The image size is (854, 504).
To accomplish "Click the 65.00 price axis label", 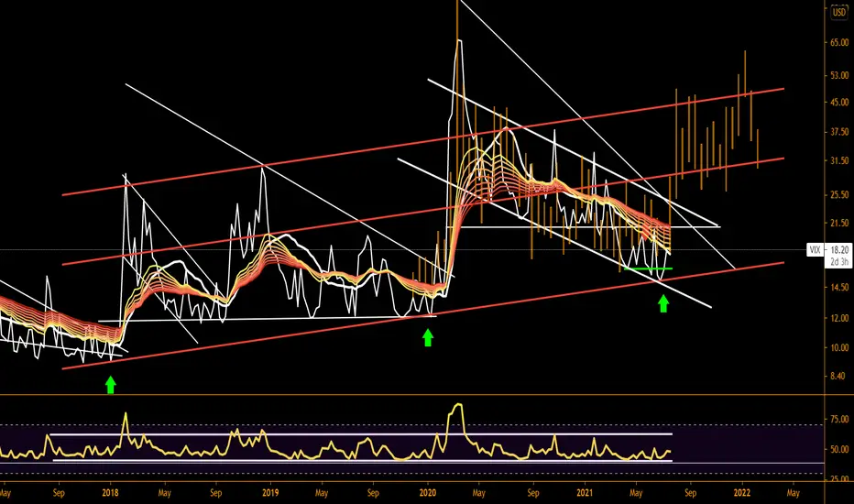I will tap(839, 42).
